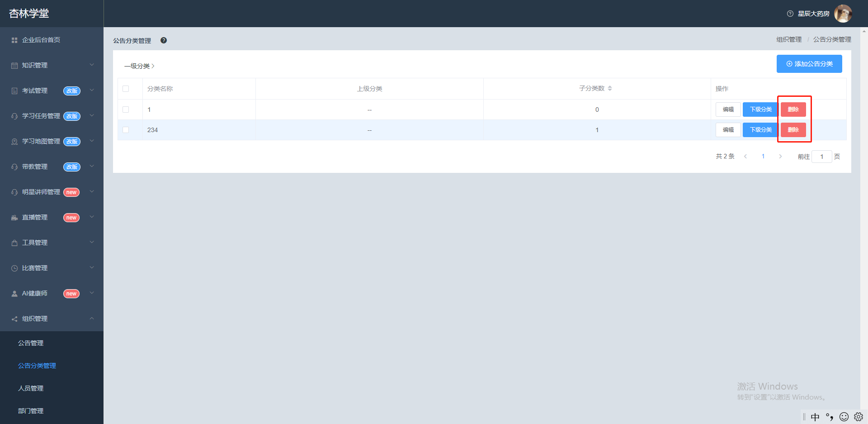
Task: Click the 知识管理 sidebar icon
Action: point(14,66)
